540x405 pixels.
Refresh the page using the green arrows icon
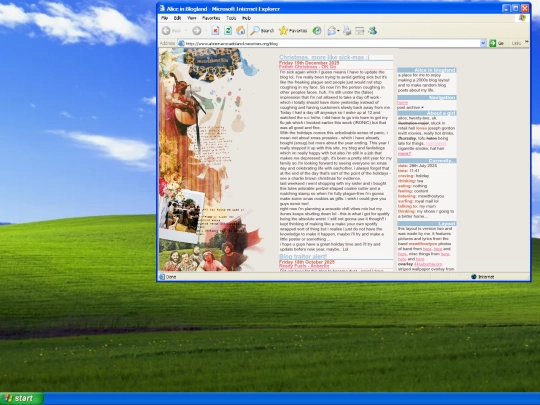click(x=228, y=31)
